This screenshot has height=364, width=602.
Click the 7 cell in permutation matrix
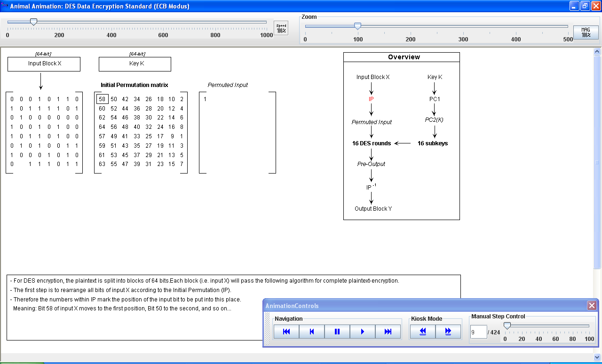coord(182,164)
